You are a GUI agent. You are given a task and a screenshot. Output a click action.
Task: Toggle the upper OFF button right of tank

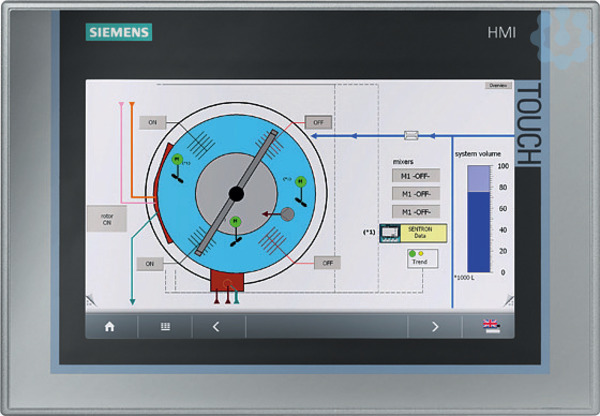click(318, 122)
